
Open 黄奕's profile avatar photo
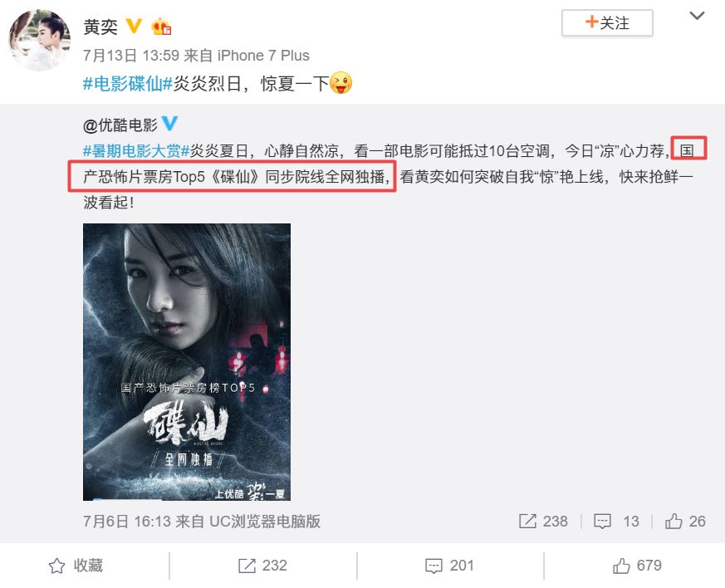point(40,40)
